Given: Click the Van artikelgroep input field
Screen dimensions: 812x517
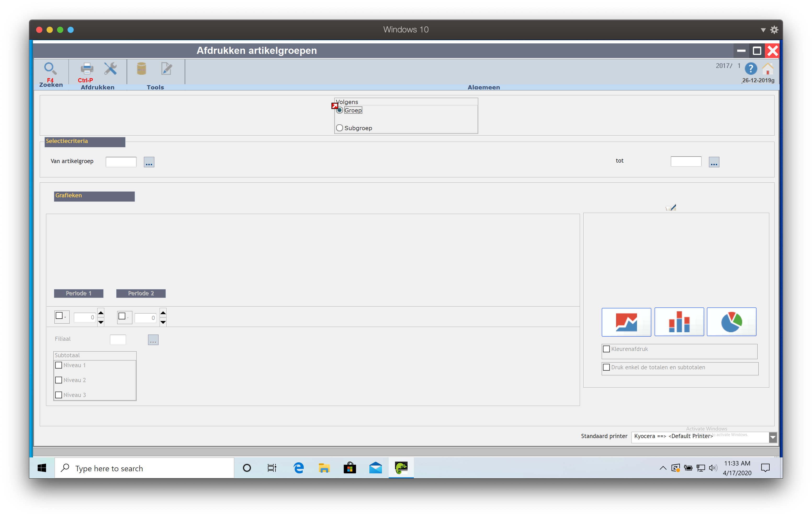Looking at the screenshot, I should pyautogui.click(x=121, y=162).
